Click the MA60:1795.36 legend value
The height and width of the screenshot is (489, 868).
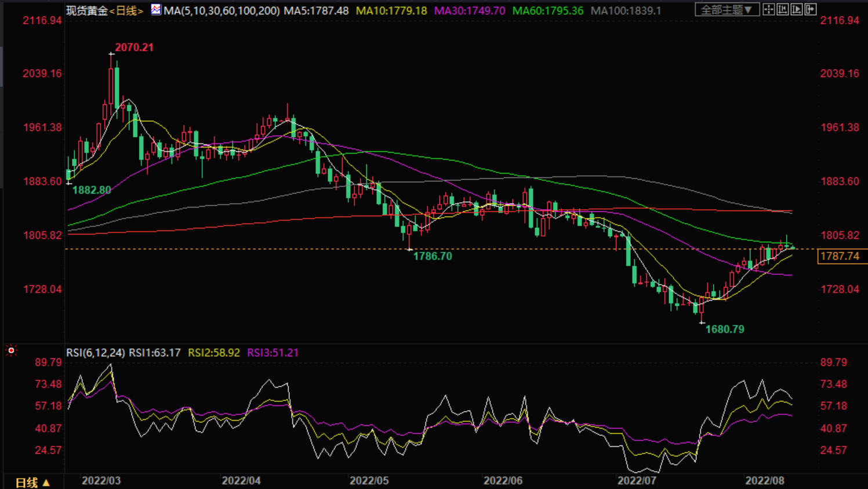tap(547, 10)
